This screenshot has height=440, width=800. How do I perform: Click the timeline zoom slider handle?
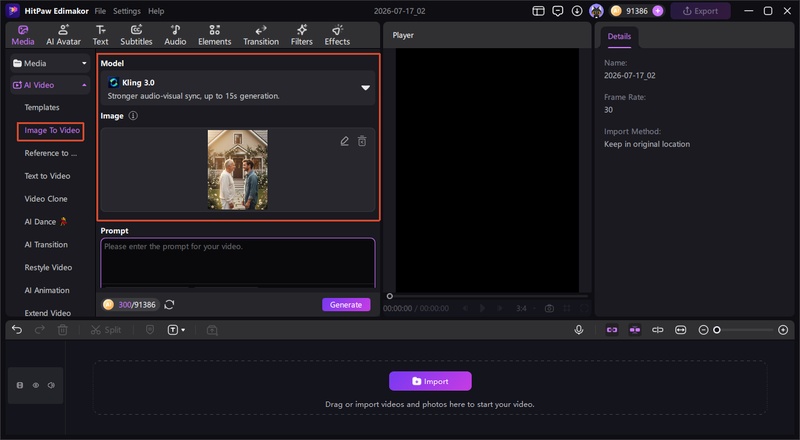[717, 330]
